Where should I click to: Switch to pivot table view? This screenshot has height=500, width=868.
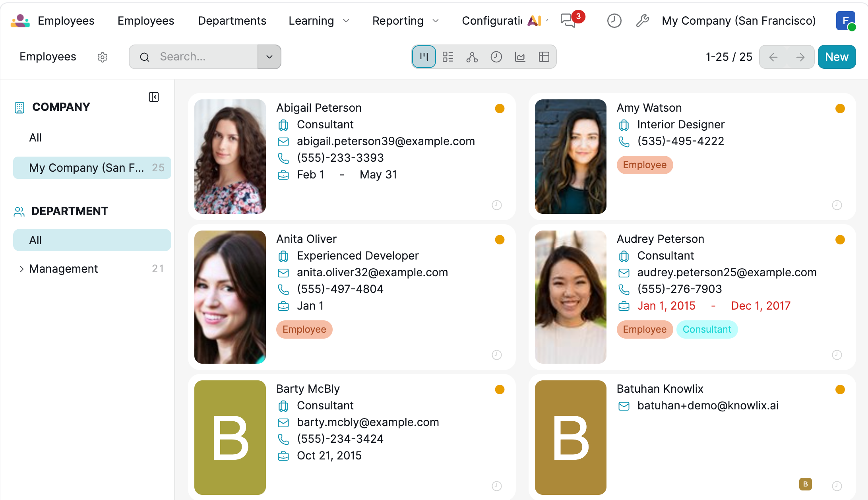coord(544,57)
